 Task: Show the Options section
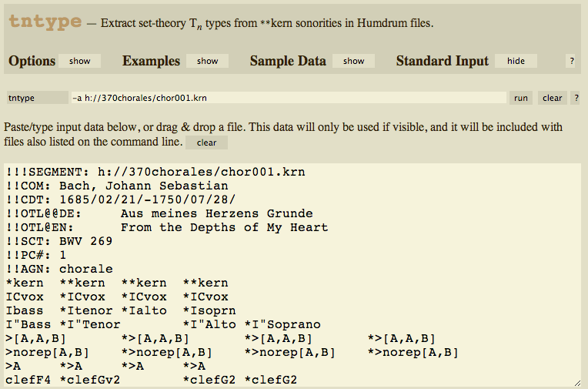coord(80,61)
